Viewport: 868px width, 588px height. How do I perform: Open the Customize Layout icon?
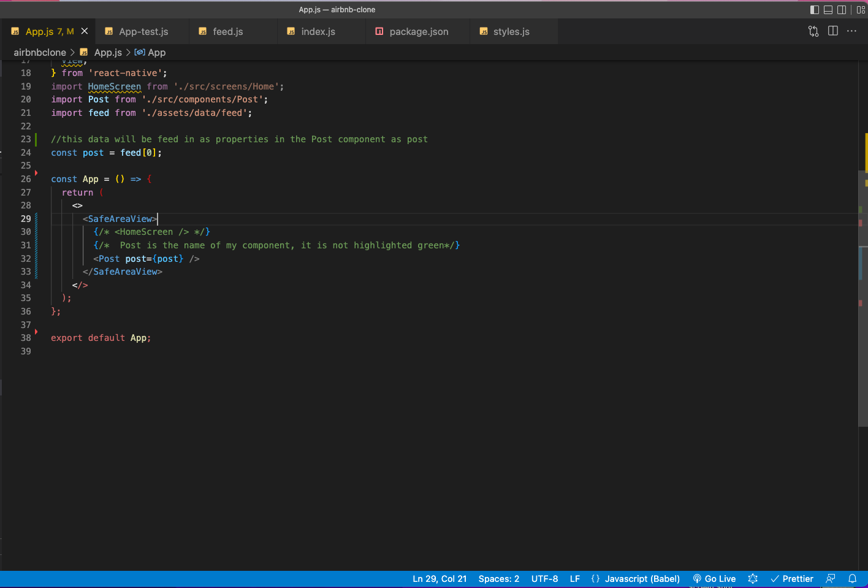[x=861, y=10]
